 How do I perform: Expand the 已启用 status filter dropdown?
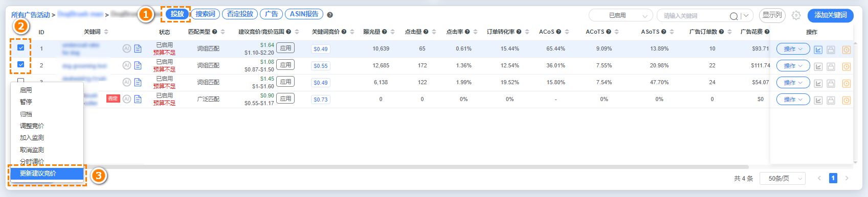click(x=621, y=16)
